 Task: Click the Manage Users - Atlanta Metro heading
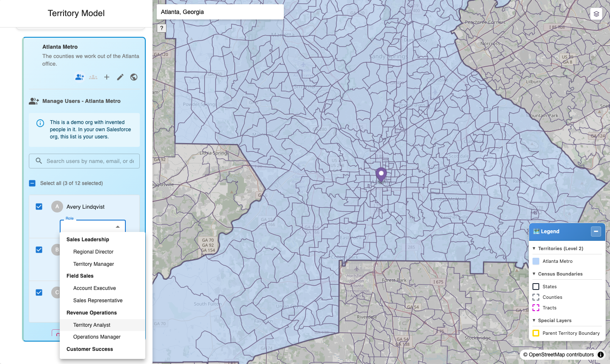(x=81, y=101)
